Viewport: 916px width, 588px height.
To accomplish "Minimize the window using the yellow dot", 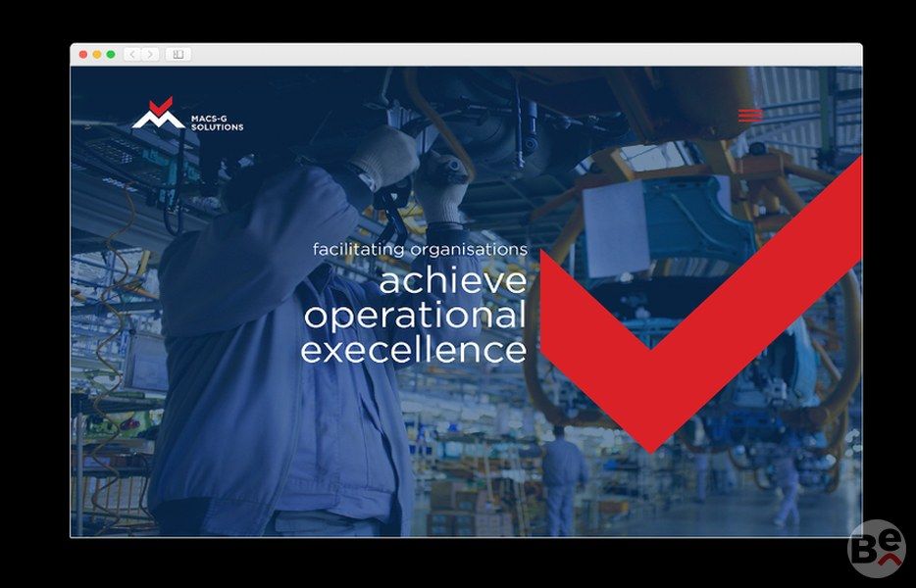I will (97, 55).
